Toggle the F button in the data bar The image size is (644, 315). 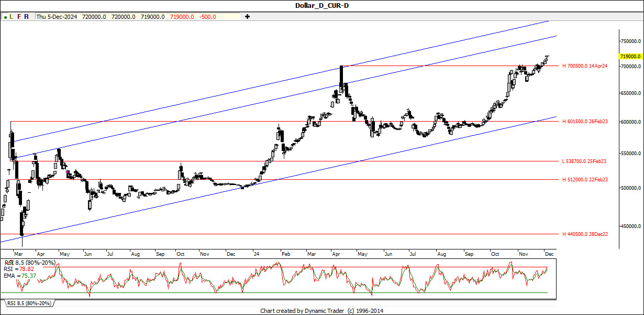pyautogui.click(x=19, y=17)
